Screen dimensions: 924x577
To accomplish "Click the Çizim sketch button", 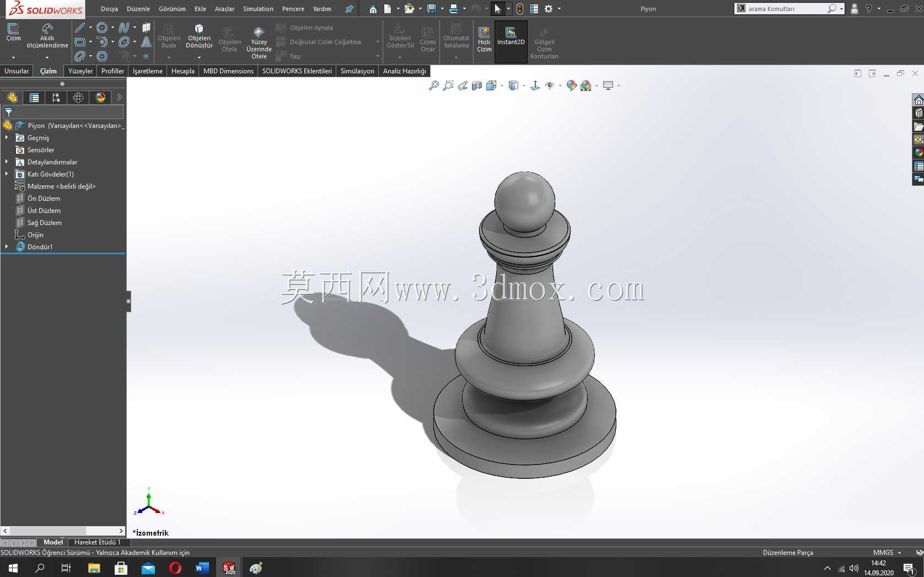I will pyautogui.click(x=13, y=33).
